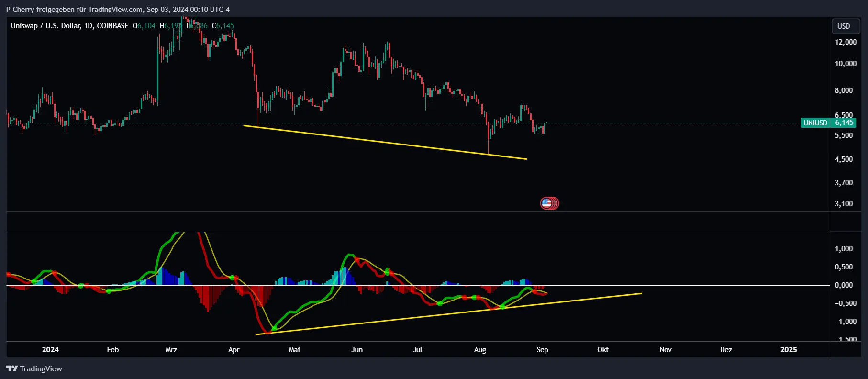The width and height of the screenshot is (868, 379).
Task: Click the US flag economic event icon
Action: 546,203
